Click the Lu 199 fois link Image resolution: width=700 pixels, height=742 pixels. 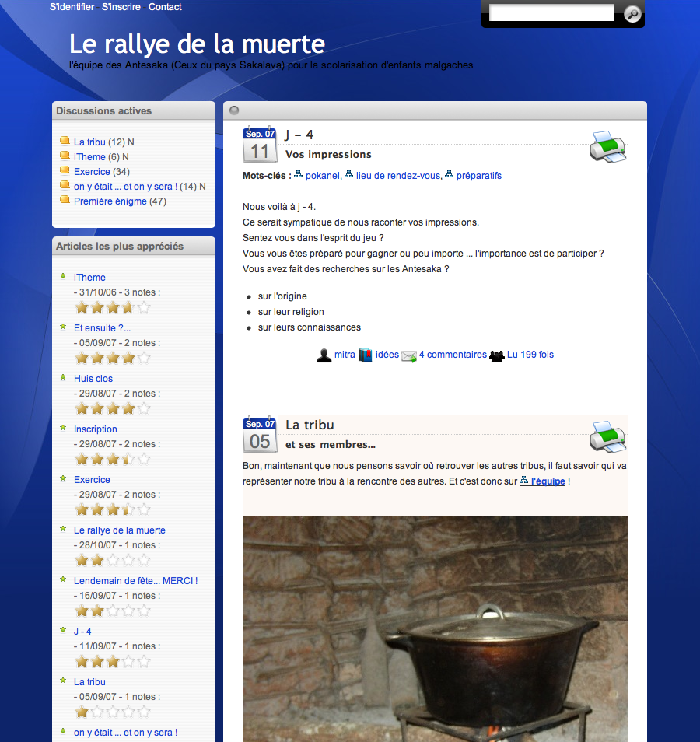(530, 355)
